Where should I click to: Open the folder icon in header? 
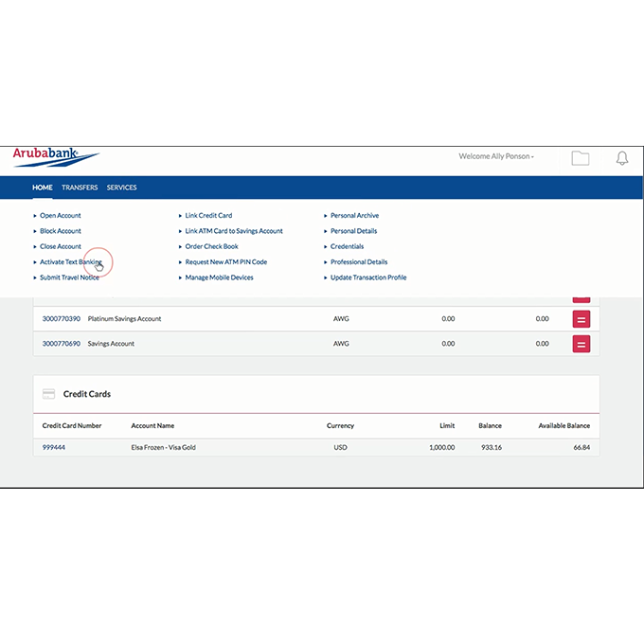click(580, 158)
